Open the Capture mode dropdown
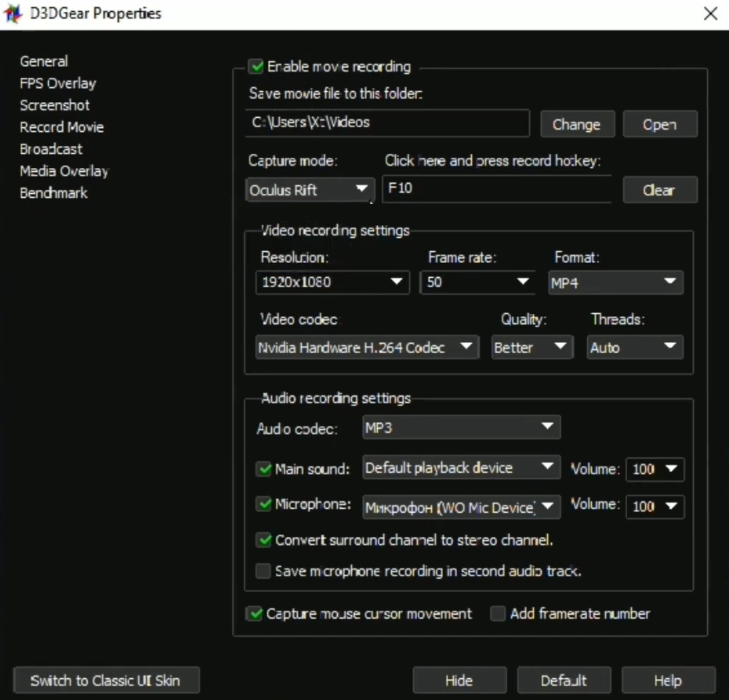Image resolution: width=729 pixels, height=700 pixels. click(x=310, y=190)
